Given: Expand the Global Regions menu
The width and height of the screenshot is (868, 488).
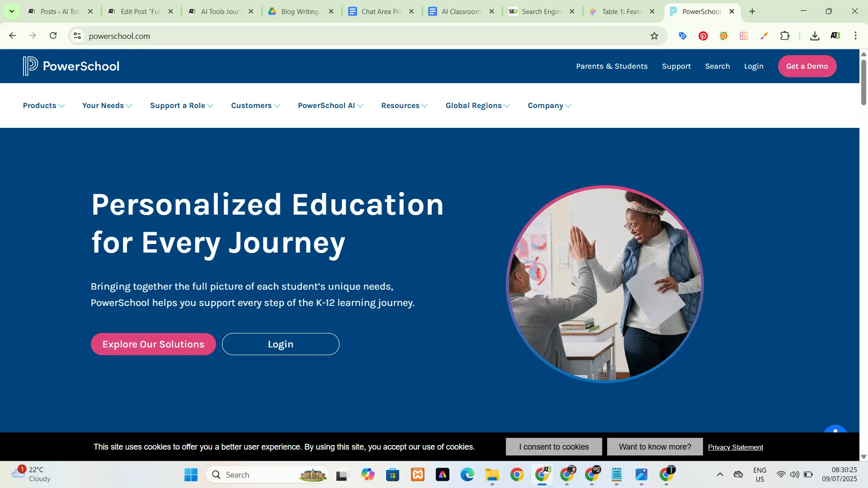Looking at the screenshot, I should [x=478, y=105].
